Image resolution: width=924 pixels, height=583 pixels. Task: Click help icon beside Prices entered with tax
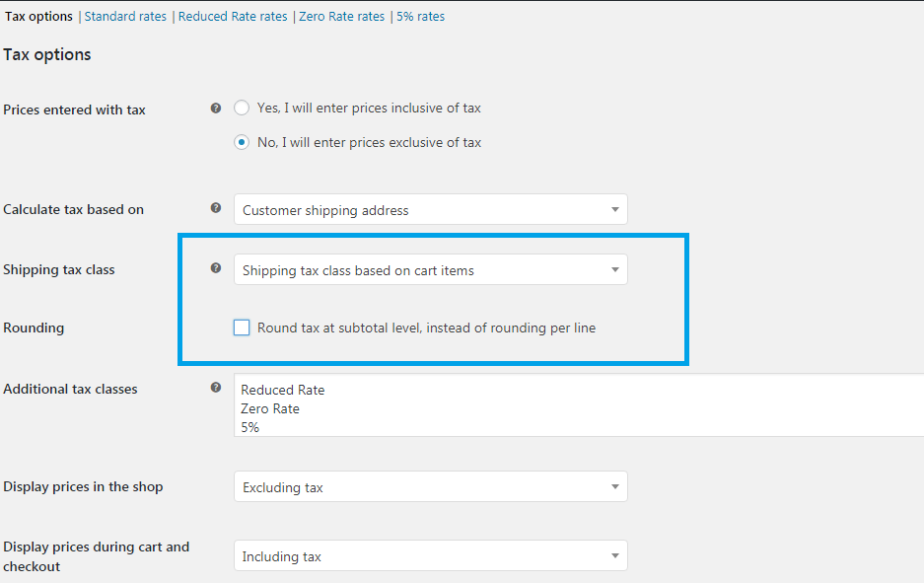point(216,108)
